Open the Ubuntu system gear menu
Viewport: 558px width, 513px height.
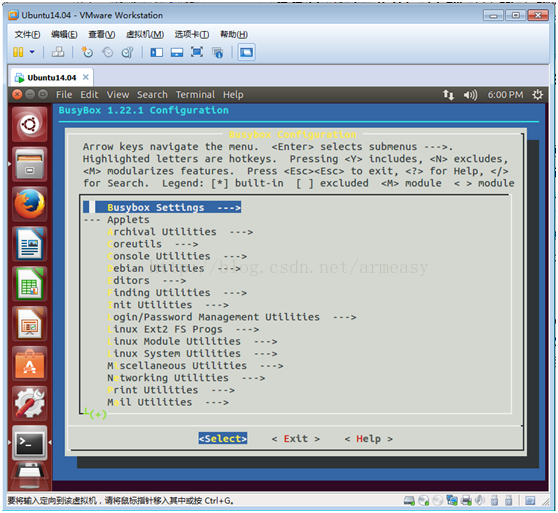537,95
